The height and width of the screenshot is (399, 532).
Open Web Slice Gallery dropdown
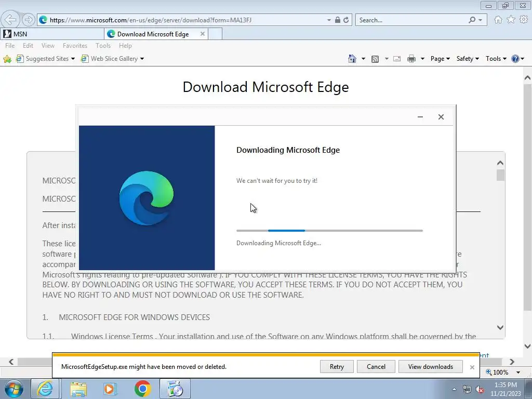click(112, 59)
